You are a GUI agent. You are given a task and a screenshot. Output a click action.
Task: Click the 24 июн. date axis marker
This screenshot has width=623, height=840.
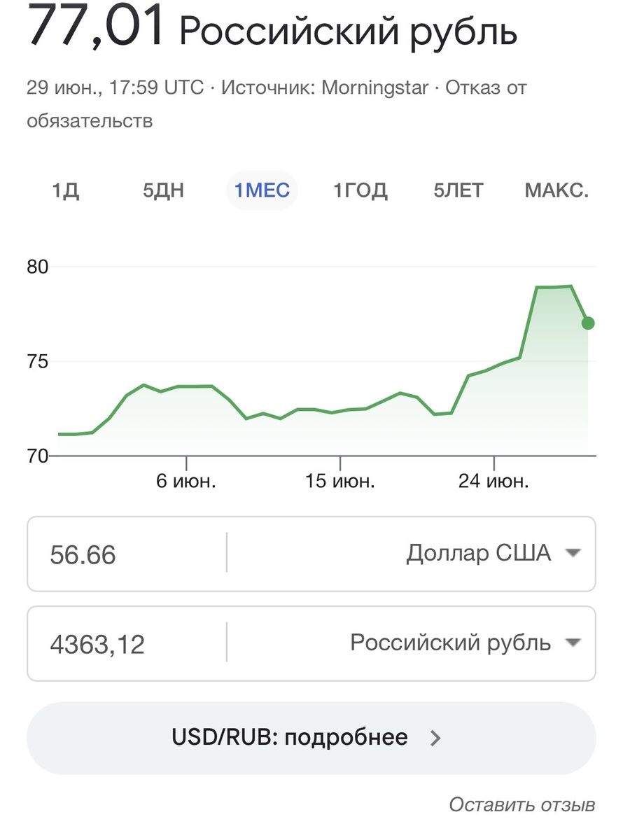[x=494, y=481]
